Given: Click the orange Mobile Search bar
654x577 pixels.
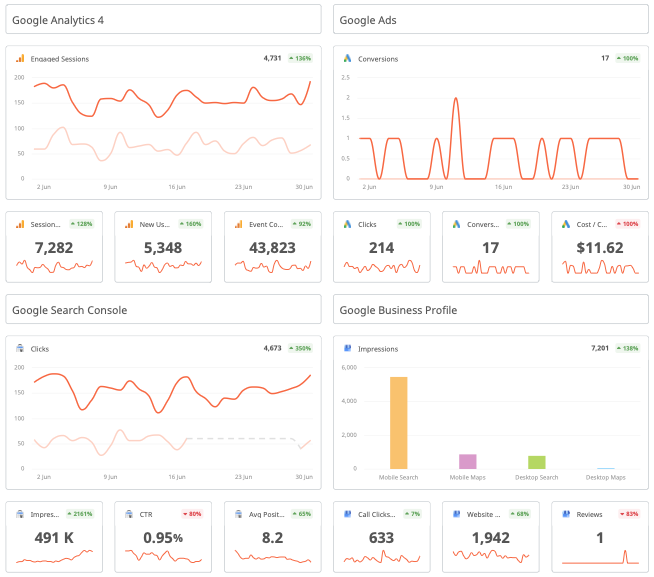Looking at the screenshot, I should click(398, 422).
